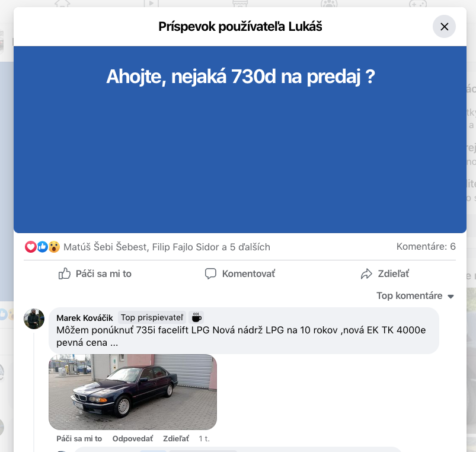Open the Marek Kováčik profile name link

pyautogui.click(x=84, y=318)
